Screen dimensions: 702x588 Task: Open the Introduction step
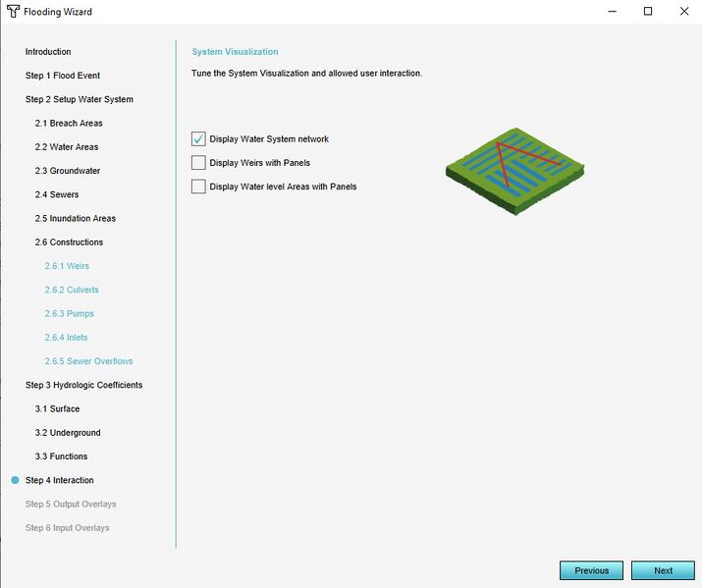pos(48,52)
